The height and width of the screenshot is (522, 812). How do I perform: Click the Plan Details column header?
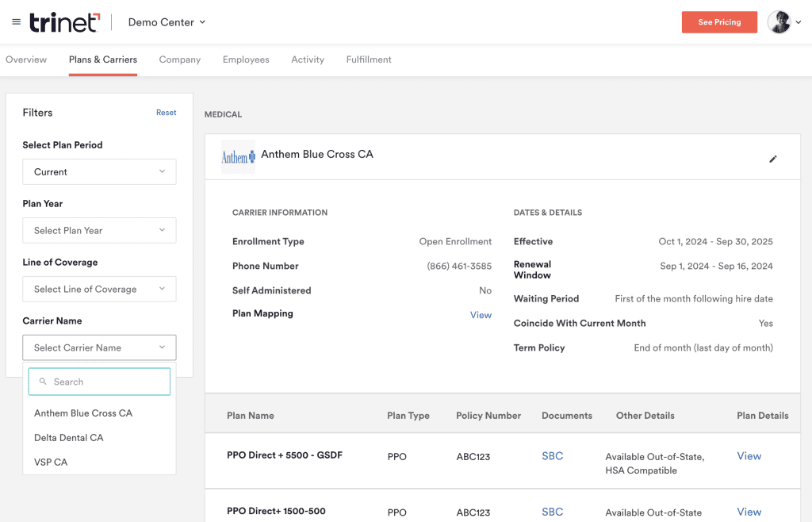click(x=763, y=416)
